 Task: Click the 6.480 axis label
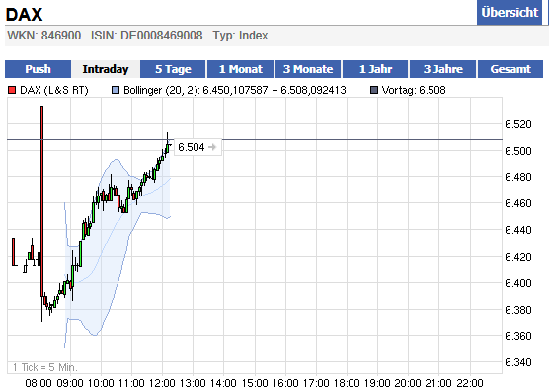pyautogui.click(x=518, y=177)
